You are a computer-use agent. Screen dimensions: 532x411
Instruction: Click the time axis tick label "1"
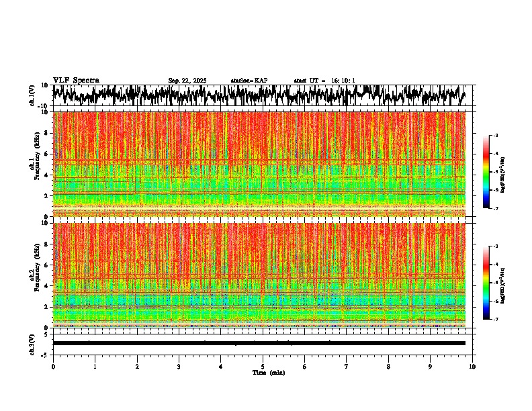click(95, 367)
